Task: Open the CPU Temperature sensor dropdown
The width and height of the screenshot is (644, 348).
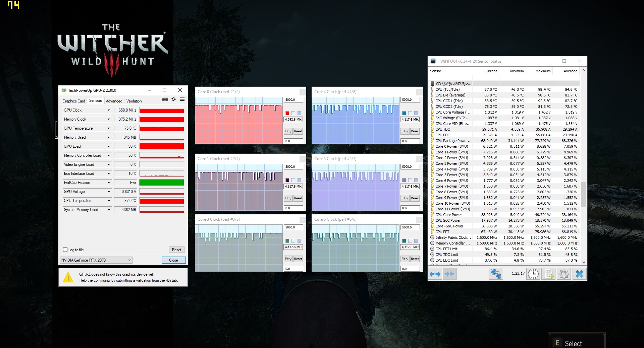Action: tap(109, 201)
